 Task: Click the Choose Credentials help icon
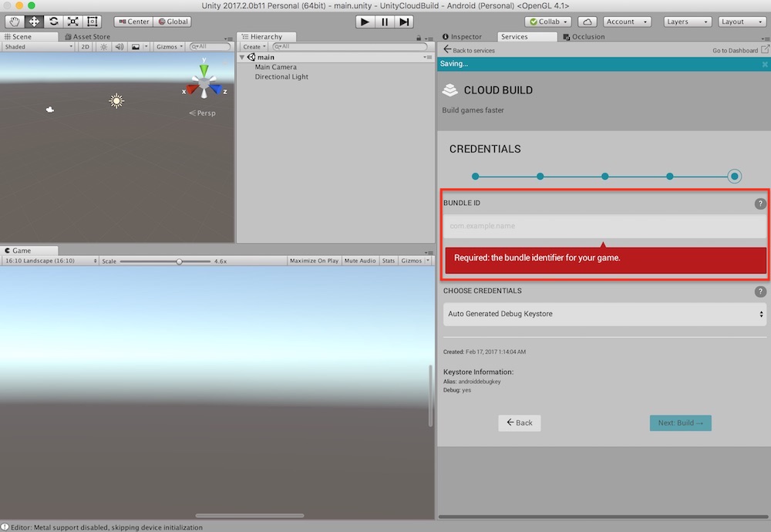click(x=760, y=291)
